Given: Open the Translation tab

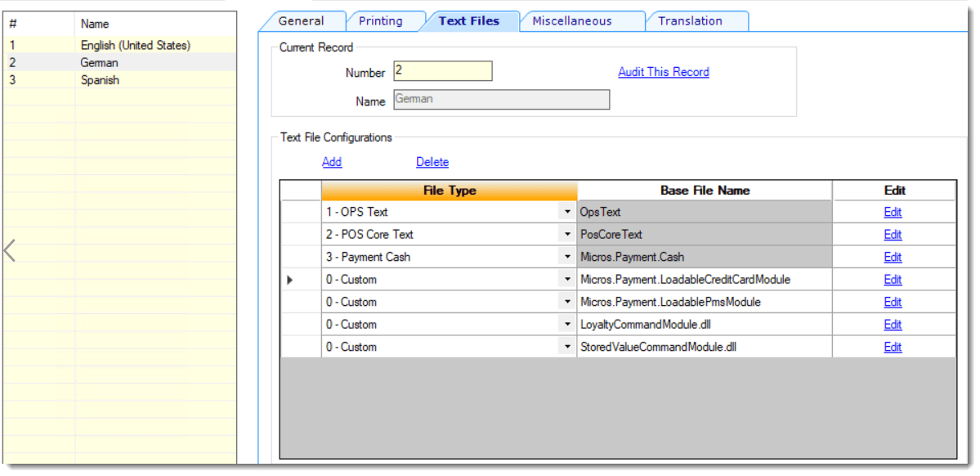Looking at the screenshot, I should point(690,21).
